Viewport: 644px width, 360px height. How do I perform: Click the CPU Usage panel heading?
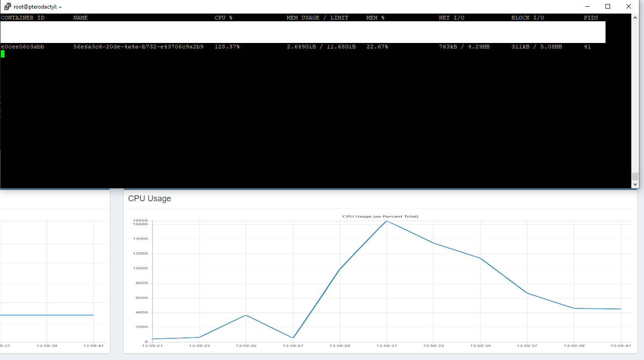coord(149,199)
